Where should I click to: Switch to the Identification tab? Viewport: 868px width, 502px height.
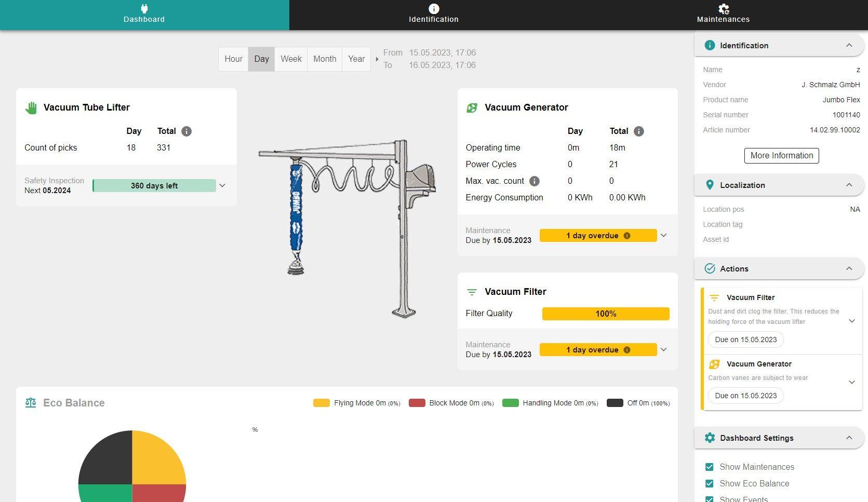pos(434,15)
